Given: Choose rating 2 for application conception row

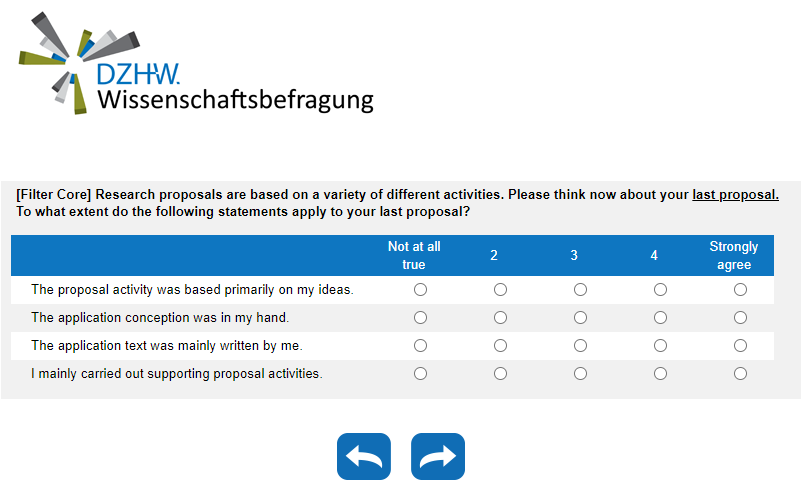Looking at the screenshot, I should click(x=500, y=318).
